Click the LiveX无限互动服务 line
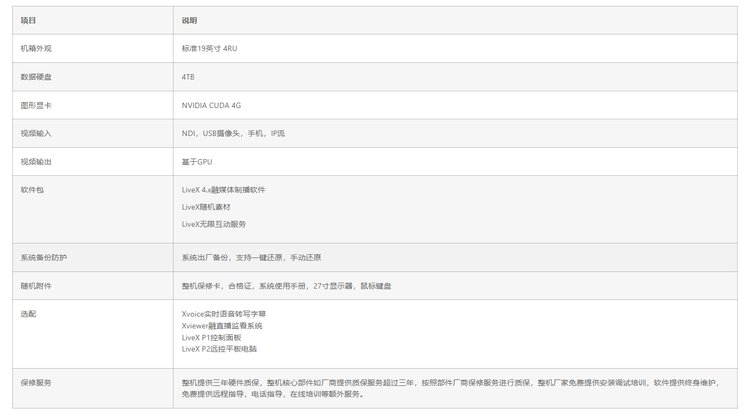The image size is (749, 416). pos(213,224)
